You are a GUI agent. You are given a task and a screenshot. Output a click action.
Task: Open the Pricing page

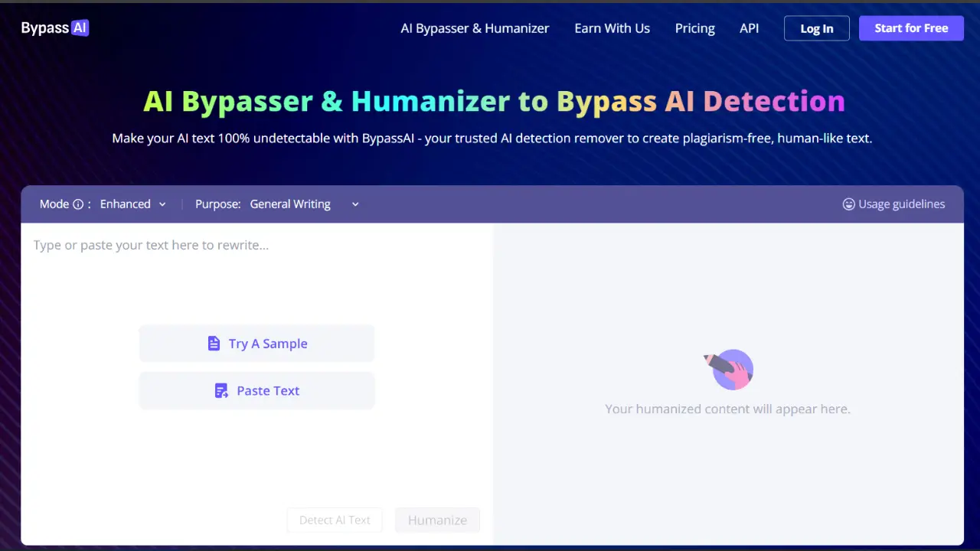point(694,28)
